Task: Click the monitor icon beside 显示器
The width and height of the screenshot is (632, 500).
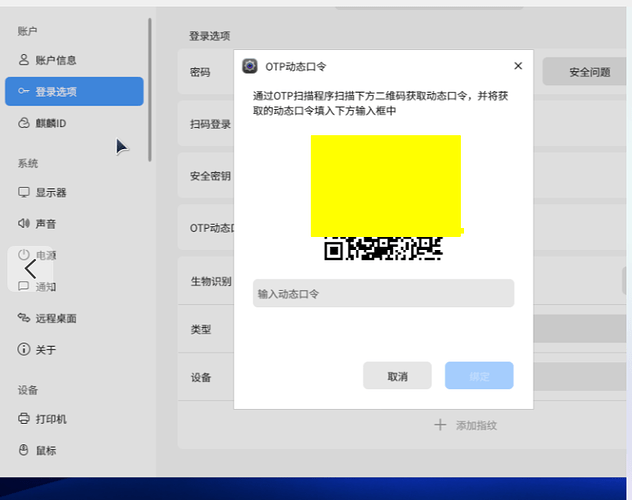Action: pyautogui.click(x=24, y=192)
